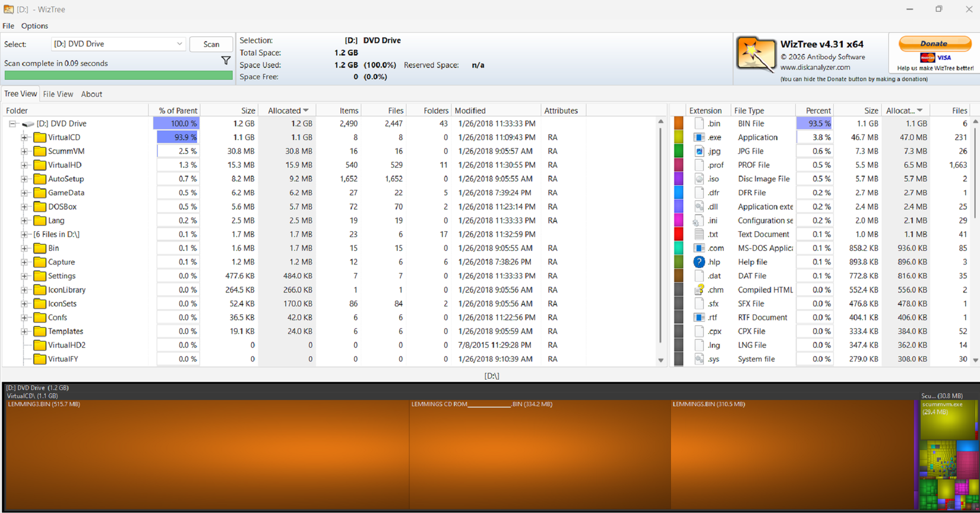The height and width of the screenshot is (513, 980).
Task: Switch to the File View tab
Action: pyautogui.click(x=58, y=94)
